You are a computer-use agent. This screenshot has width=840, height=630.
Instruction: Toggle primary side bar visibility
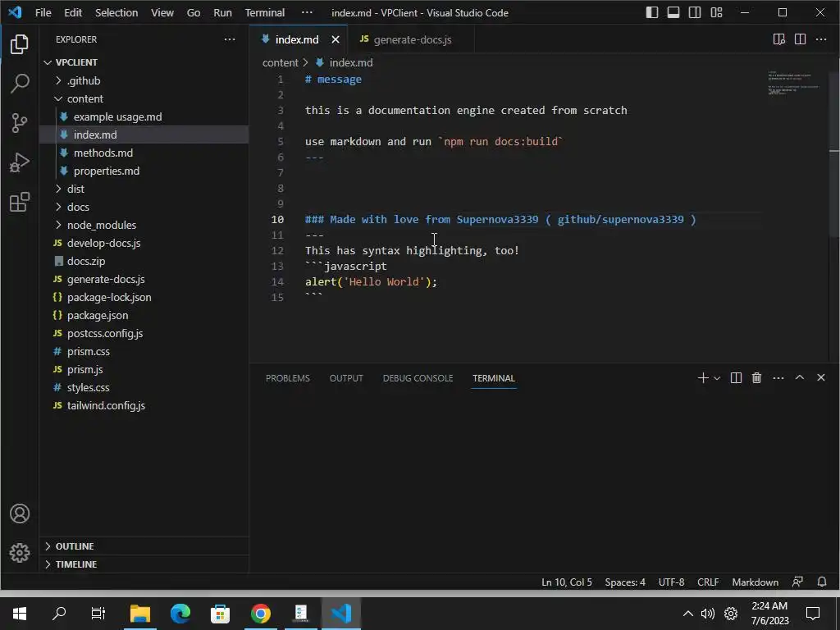coord(652,12)
